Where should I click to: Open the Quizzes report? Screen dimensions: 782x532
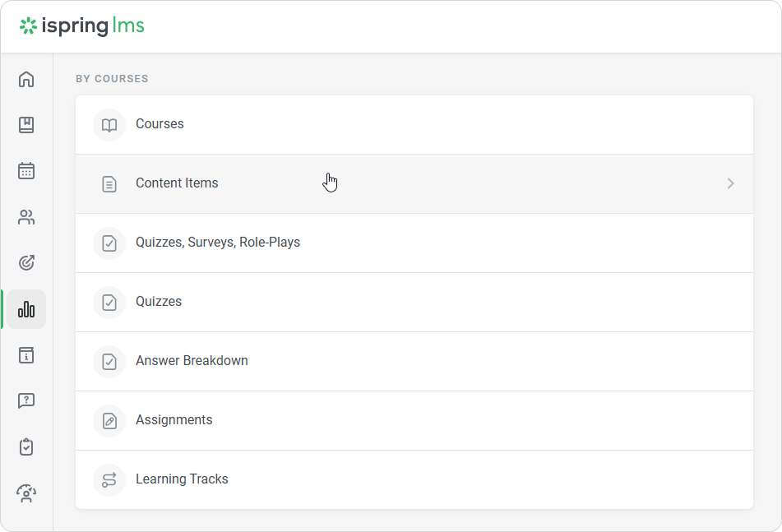(x=159, y=302)
